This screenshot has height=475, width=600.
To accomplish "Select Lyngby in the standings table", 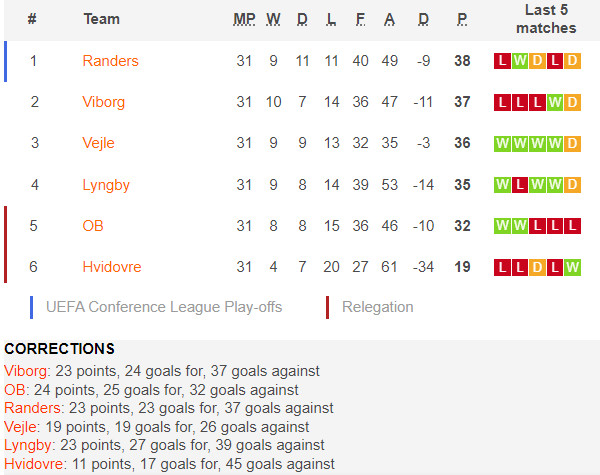I will click(106, 185).
